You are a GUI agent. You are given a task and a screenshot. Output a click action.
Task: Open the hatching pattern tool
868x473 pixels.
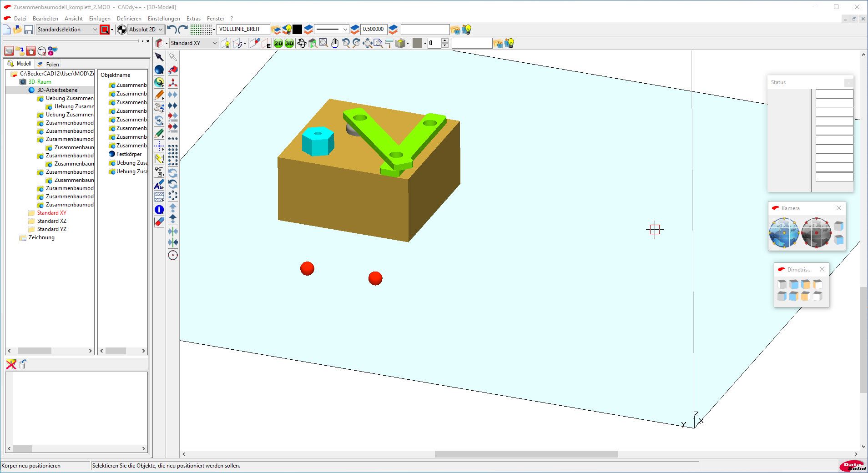(159, 197)
